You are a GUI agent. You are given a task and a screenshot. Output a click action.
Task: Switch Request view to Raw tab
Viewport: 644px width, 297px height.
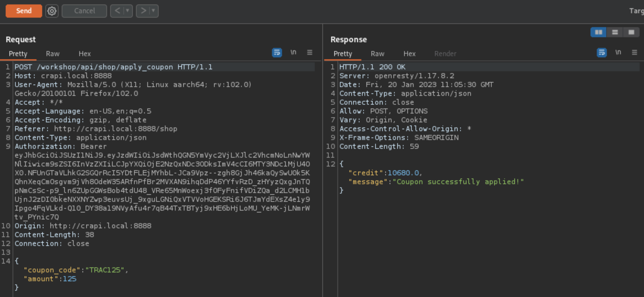[53, 54]
